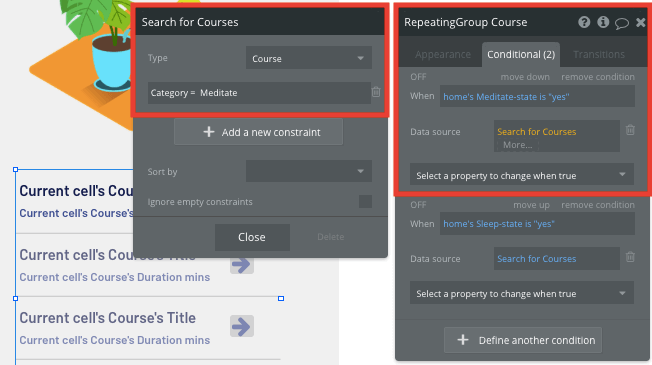This screenshot has width=652, height=365.
Task: Open the Type dropdown set to Course
Action: [x=309, y=58]
